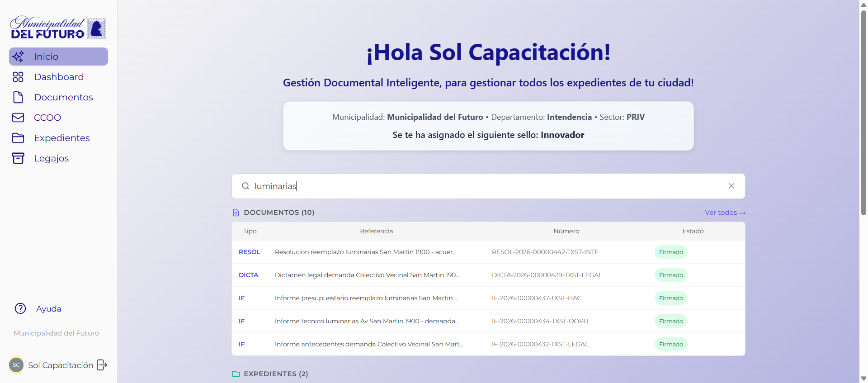
Task: Click the scroll down arrow of scrollbar
Action: click(x=863, y=378)
